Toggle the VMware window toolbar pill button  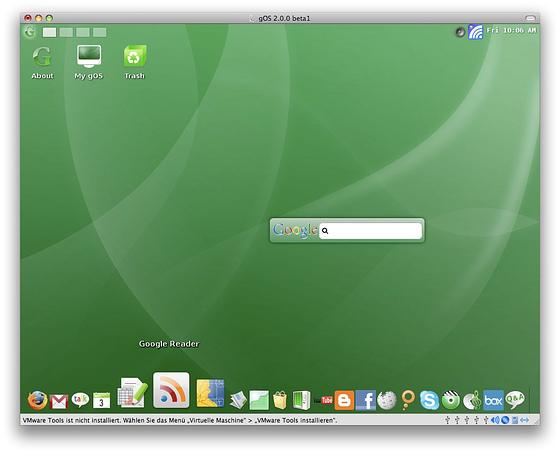(531, 18)
